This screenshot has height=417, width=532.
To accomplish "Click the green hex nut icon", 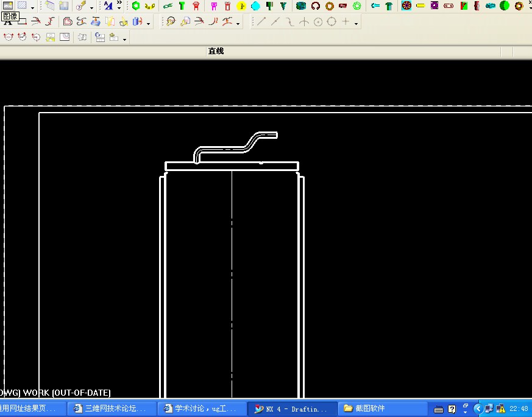I will pyautogui.click(x=136, y=5).
